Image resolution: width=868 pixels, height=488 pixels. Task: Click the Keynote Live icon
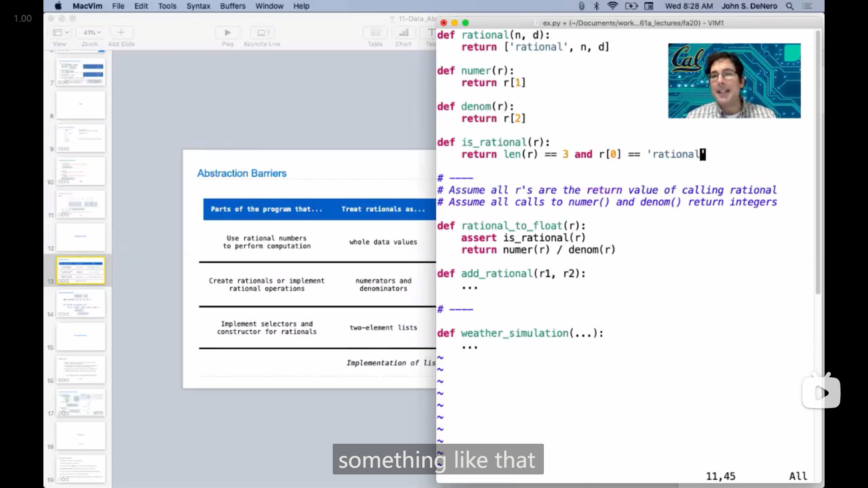[263, 33]
